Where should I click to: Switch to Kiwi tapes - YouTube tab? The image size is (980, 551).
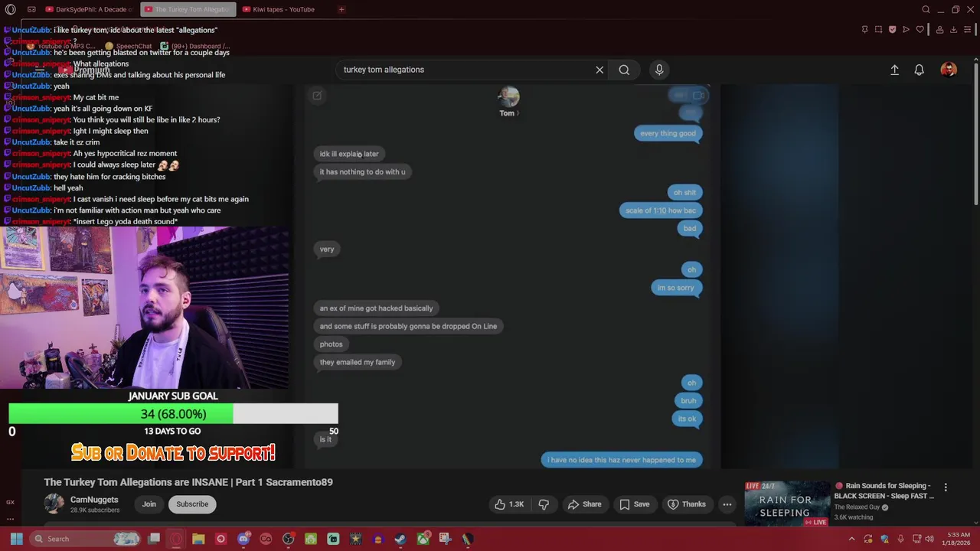tap(279, 9)
